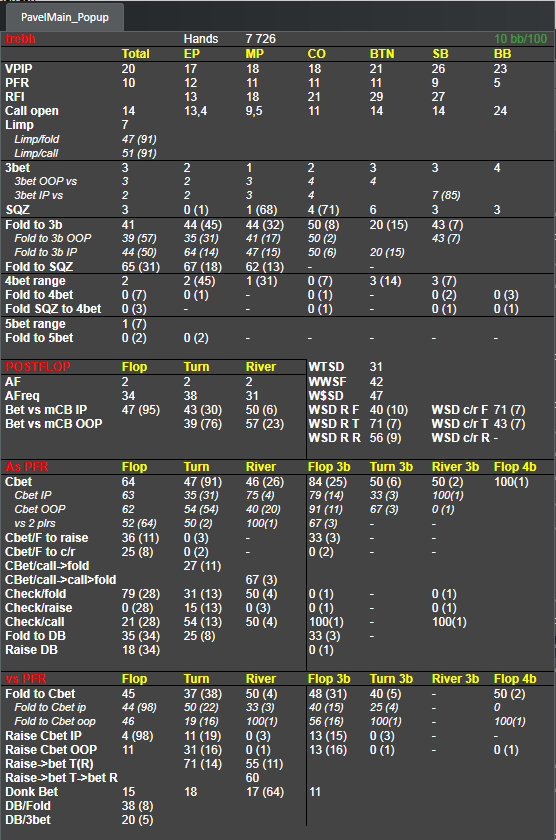This screenshot has height=840, width=556.
Task: Click the SB column header
Action: click(x=440, y=54)
